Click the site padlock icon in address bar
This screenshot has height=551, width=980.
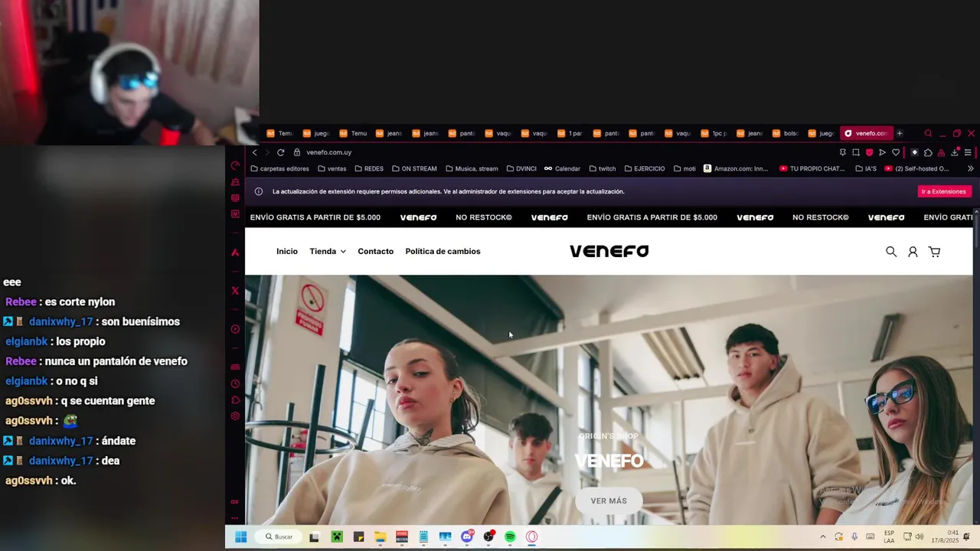click(297, 152)
